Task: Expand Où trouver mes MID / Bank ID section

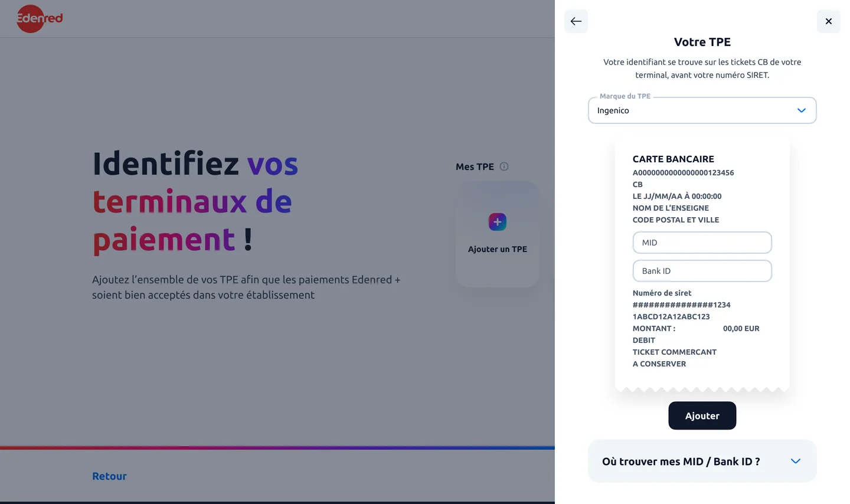Action: point(702,462)
